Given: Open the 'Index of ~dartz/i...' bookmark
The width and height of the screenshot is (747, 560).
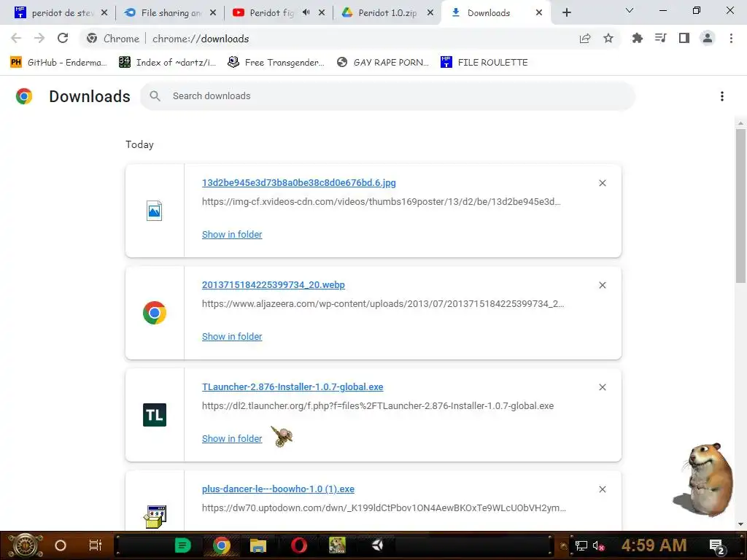Looking at the screenshot, I should click(167, 63).
